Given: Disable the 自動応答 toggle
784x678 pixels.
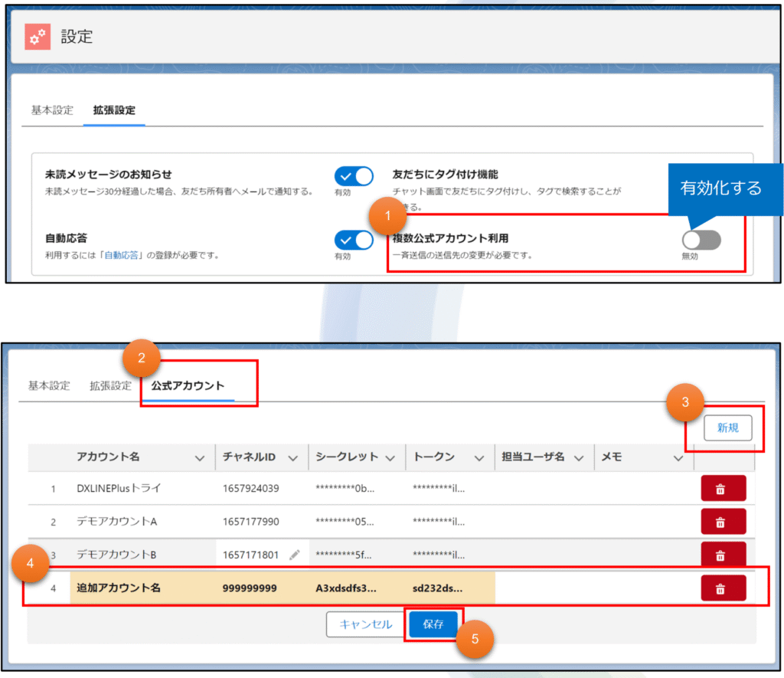Looking at the screenshot, I should pyautogui.click(x=353, y=240).
